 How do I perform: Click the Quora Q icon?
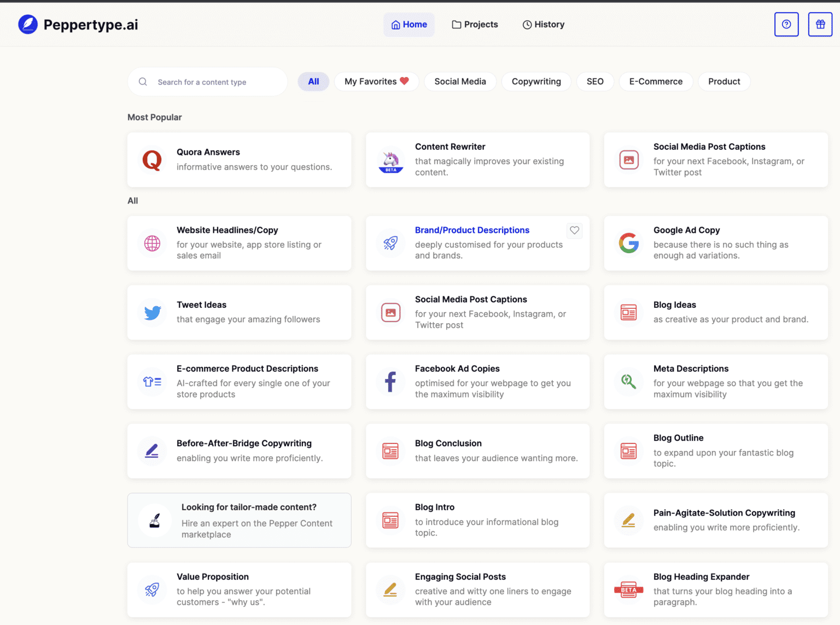152,160
